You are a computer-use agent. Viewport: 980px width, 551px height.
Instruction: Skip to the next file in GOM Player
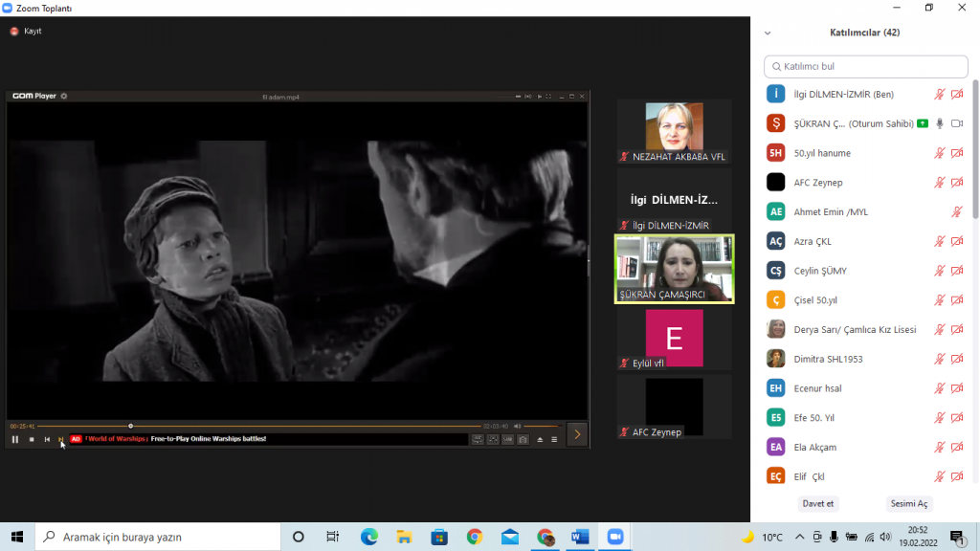click(x=62, y=438)
